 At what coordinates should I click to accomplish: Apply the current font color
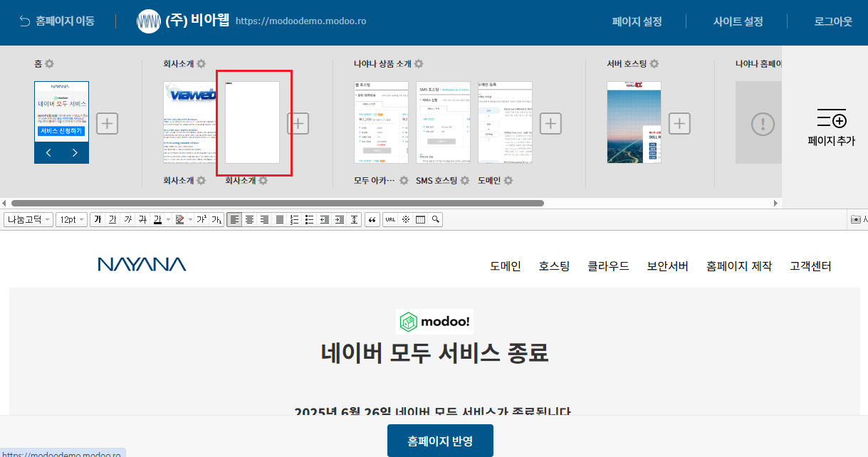pos(157,219)
